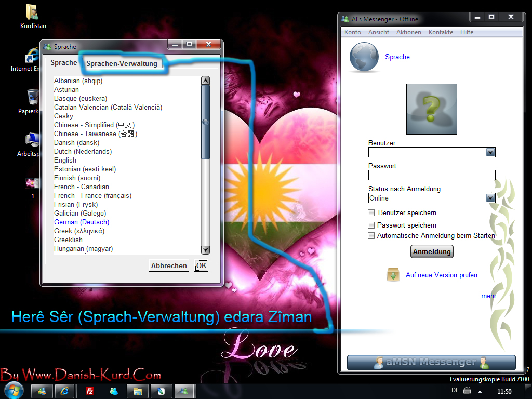Select Frisian (Frysk) in the list
532x399 pixels.
(76, 204)
